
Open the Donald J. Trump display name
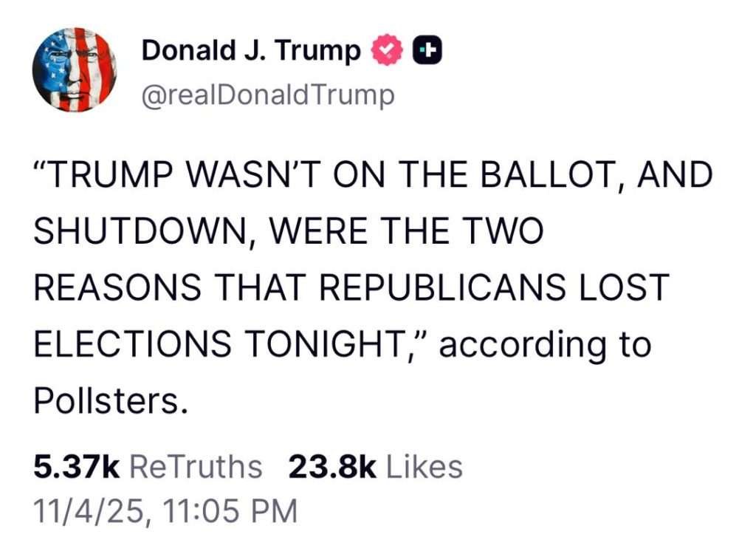pyautogui.click(x=251, y=50)
